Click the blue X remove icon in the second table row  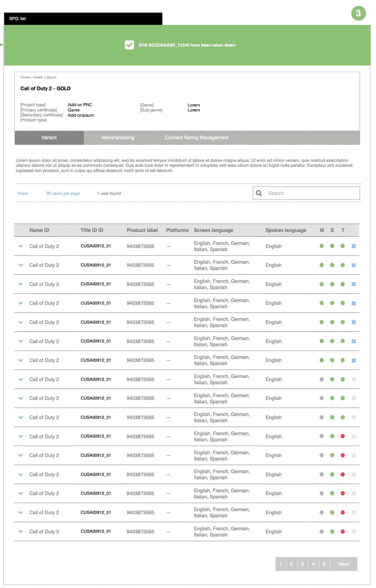click(354, 265)
